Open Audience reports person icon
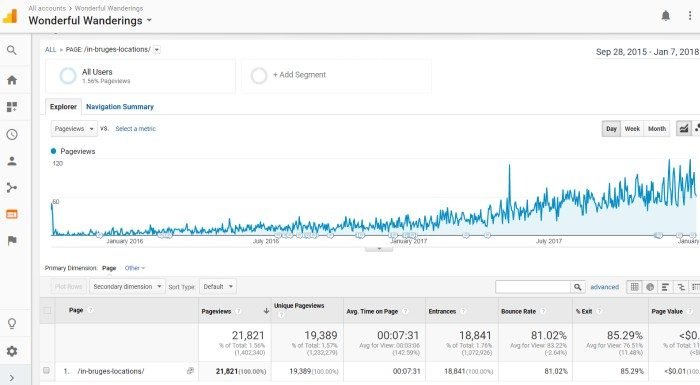This screenshot has width=700, height=385. (x=12, y=161)
